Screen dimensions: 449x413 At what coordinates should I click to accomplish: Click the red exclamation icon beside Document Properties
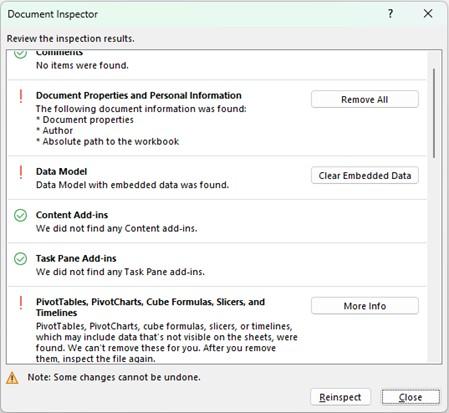21,96
